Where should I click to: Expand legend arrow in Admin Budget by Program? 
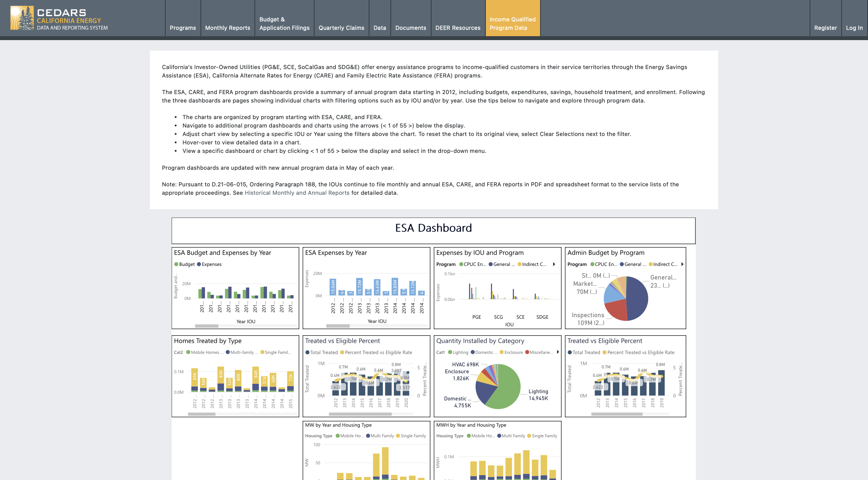(x=682, y=264)
